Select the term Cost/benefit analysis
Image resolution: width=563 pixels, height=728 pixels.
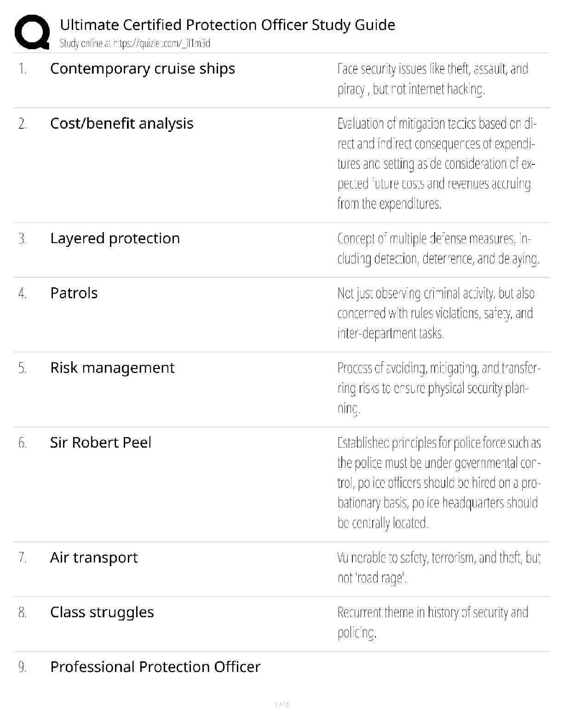[121, 123]
